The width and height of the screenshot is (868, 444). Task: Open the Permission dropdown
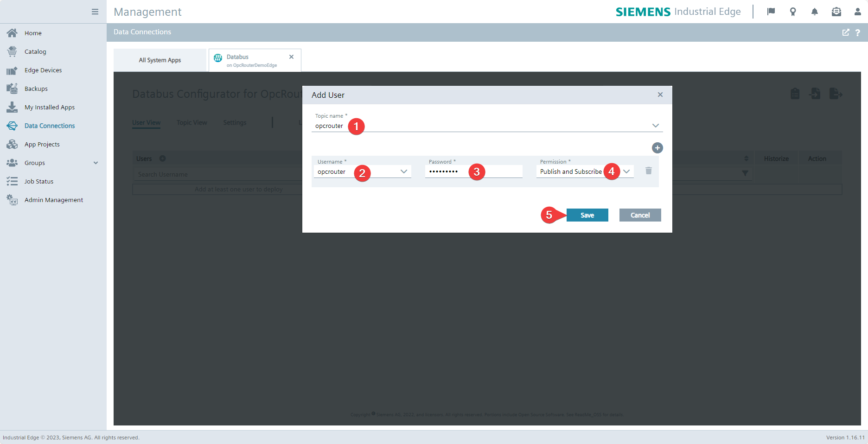coord(626,171)
